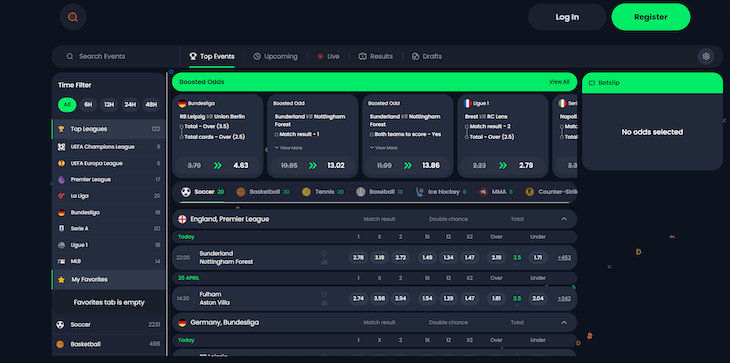This screenshot has width=730, height=363.
Task: Click the Register button
Action: (x=651, y=17)
